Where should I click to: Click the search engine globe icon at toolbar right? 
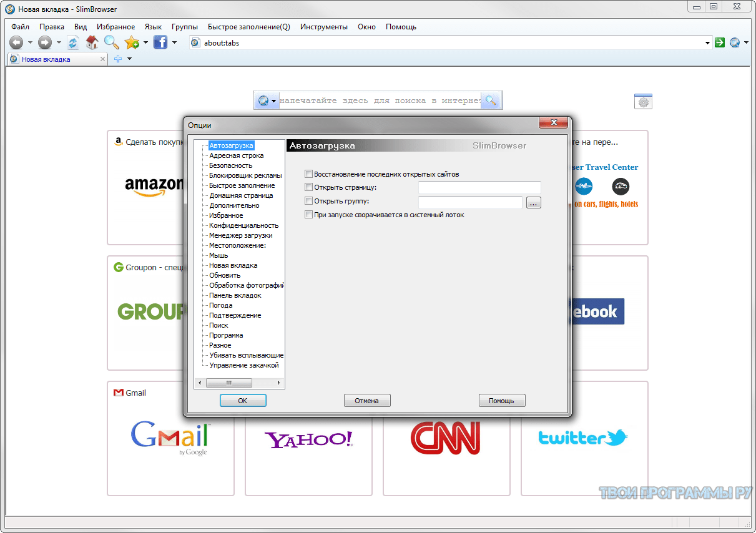coord(735,42)
